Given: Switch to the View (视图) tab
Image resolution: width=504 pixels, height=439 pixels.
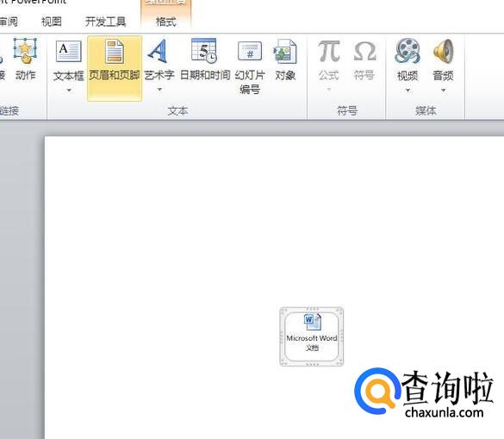Looking at the screenshot, I should tap(52, 22).
